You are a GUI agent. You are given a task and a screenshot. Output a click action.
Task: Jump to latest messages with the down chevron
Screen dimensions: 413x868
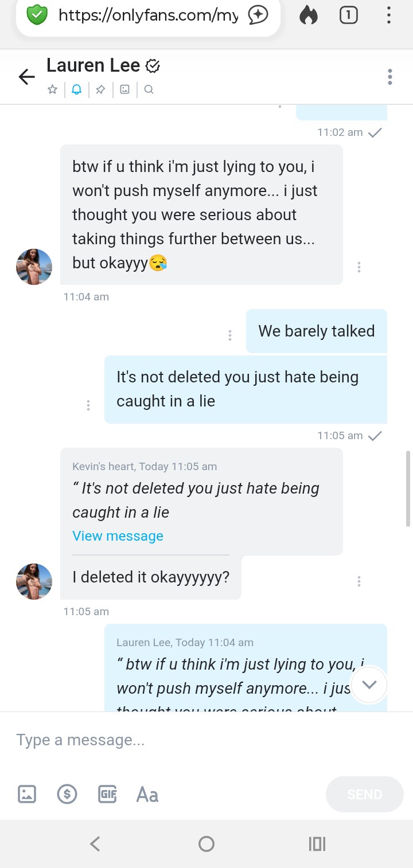pyautogui.click(x=369, y=685)
